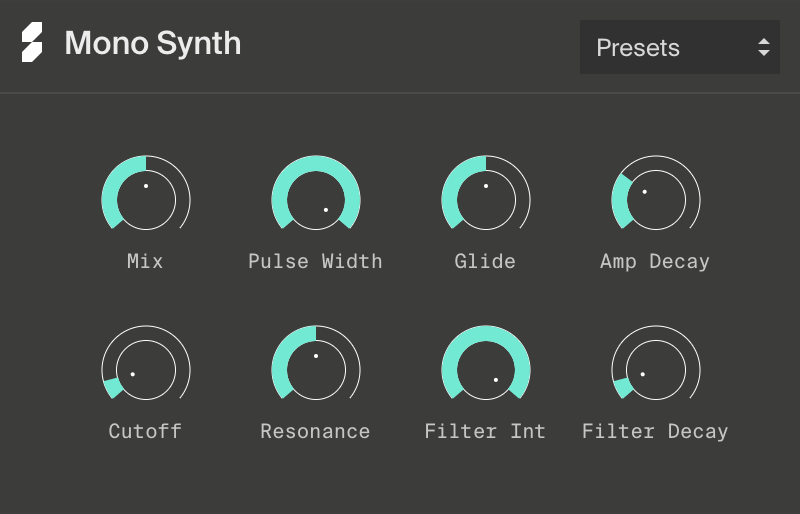Click the Resonance label

click(315, 431)
